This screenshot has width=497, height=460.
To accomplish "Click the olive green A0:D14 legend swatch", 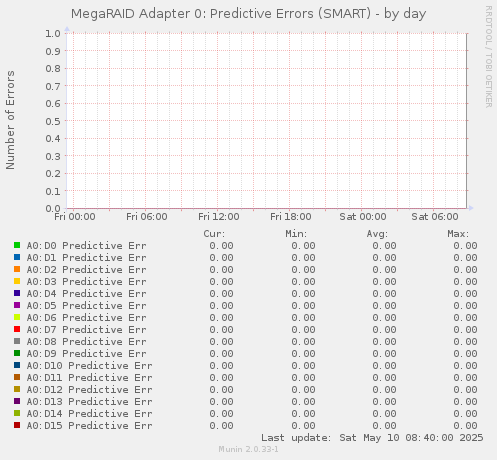I will pyautogui.click(x=17, y=413).
